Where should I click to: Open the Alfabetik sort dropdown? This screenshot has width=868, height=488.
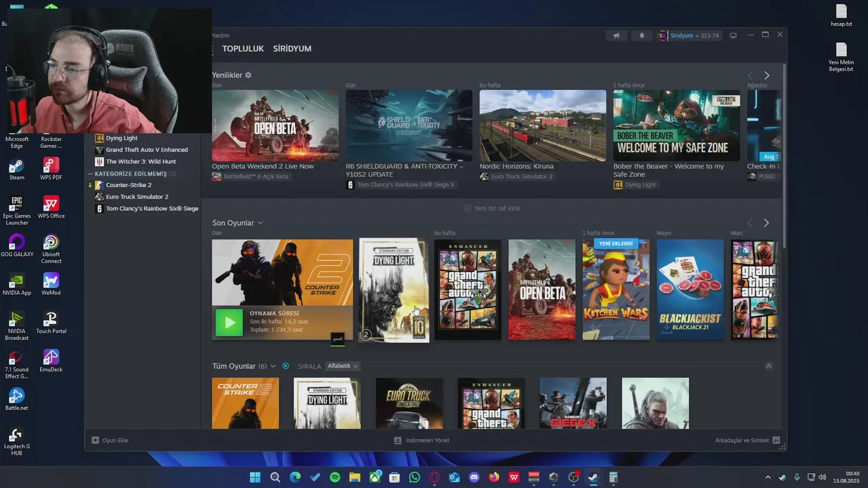(x=342, y=366)
